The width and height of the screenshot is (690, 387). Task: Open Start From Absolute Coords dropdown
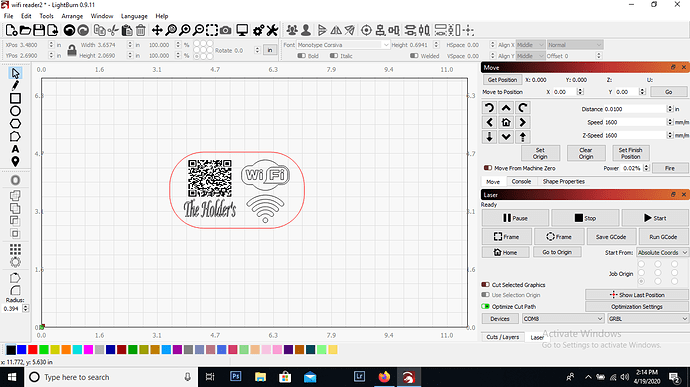coord(662,253)
